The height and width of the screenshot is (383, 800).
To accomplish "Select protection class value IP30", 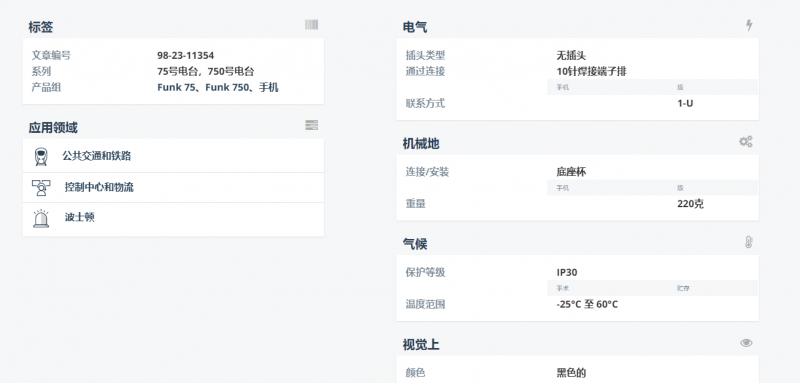I will [x=567, y=272].
